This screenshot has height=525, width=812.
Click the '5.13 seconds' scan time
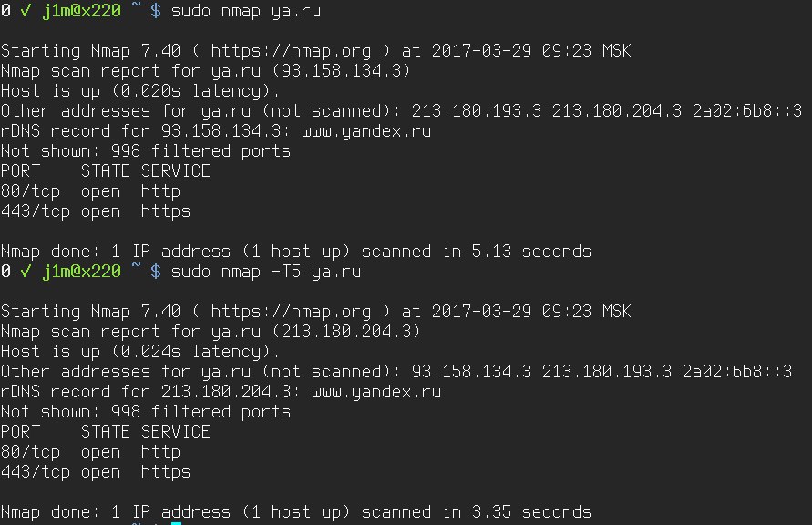[531, 252]
